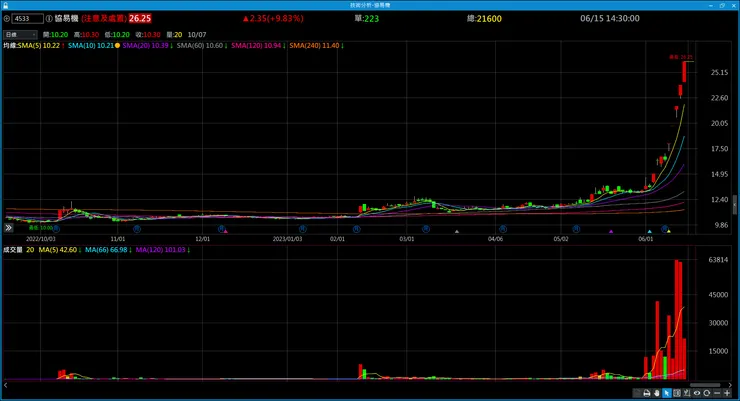Click the 63814 volume axis label
Viewport: 740px width, 401px height.
point(718,259)
